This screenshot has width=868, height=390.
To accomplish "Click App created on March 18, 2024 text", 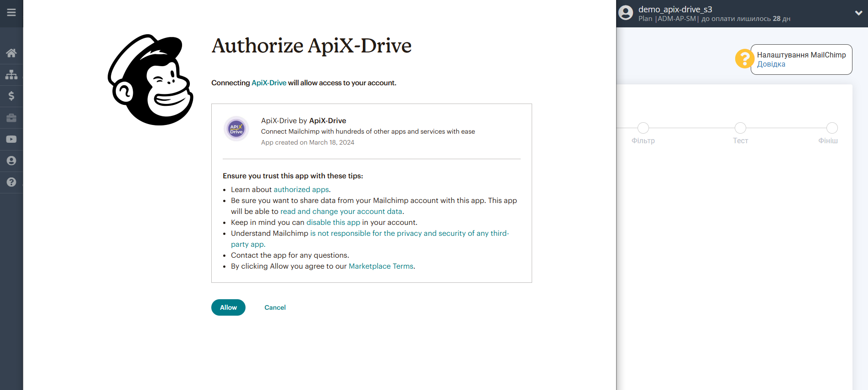I will (x=308, y=142).
